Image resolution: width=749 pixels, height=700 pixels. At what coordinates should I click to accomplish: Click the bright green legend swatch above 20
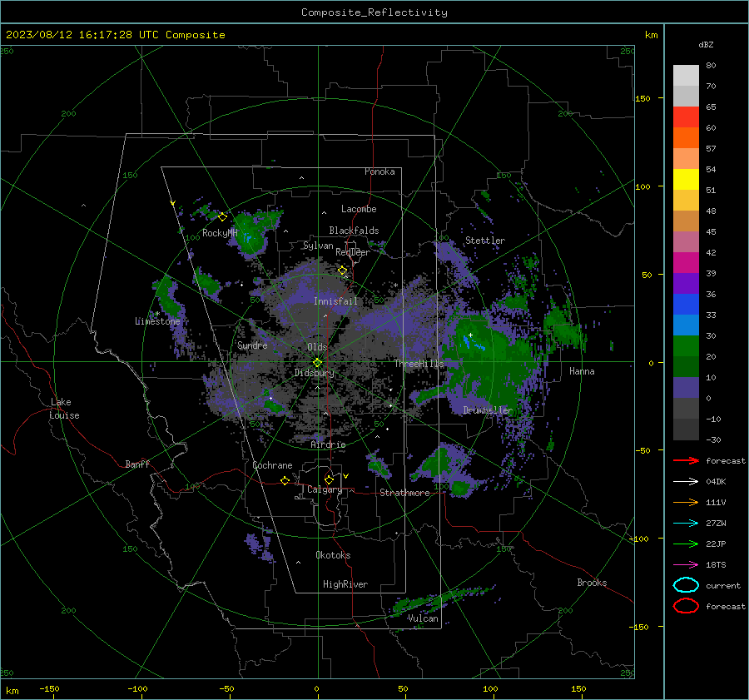[x=686, y=345]
